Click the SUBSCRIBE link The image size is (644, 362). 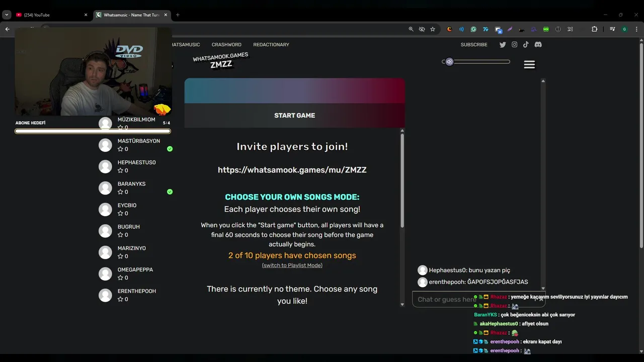(x=474, y=45)
